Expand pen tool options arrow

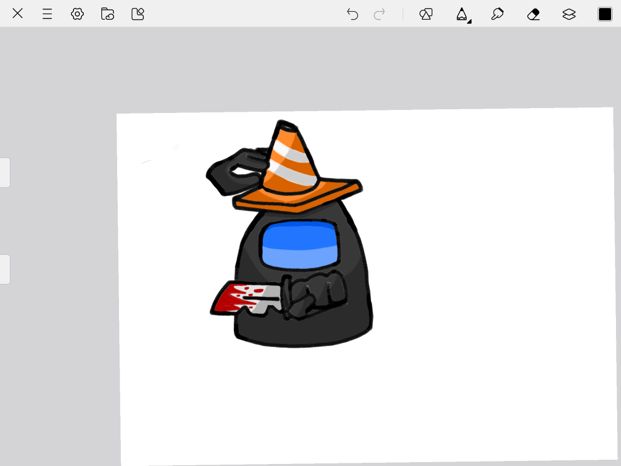coord(469,21)
